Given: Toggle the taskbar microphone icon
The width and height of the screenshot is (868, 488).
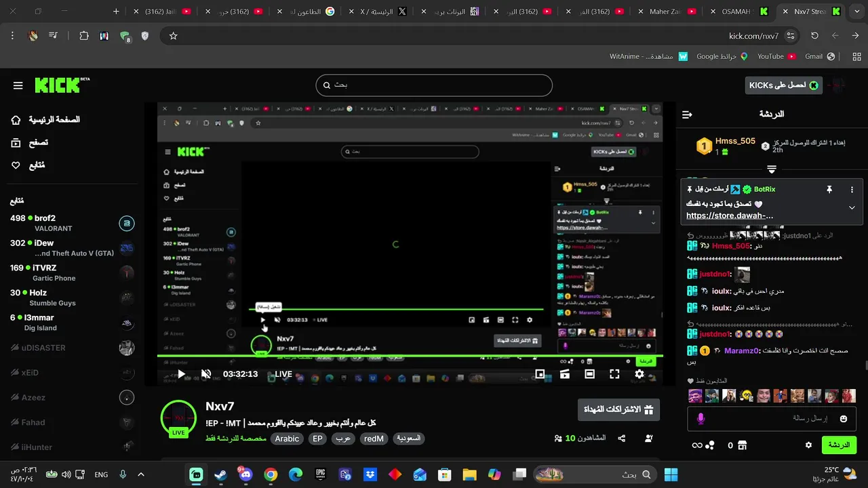Looking at the screenshot, I should 123,474.
